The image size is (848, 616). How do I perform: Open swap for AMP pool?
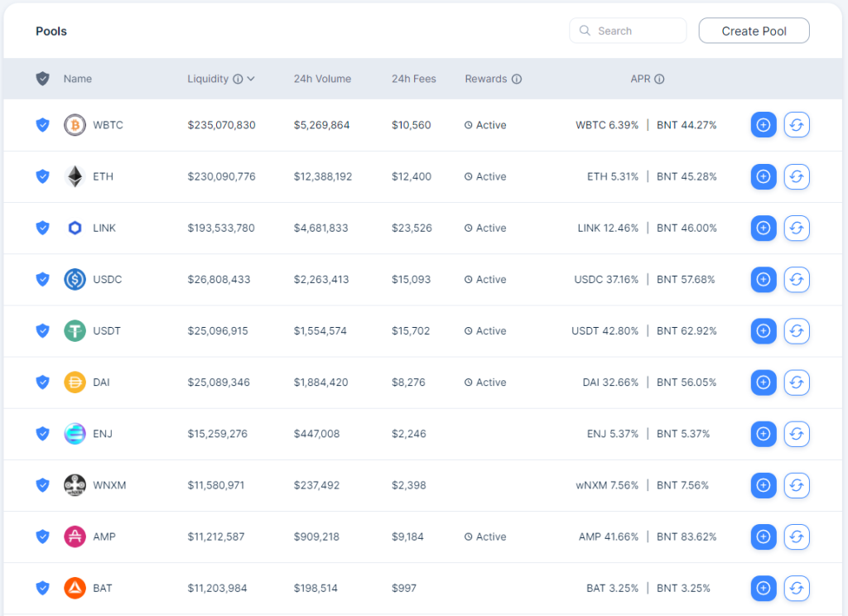click(x=796, y=537)
